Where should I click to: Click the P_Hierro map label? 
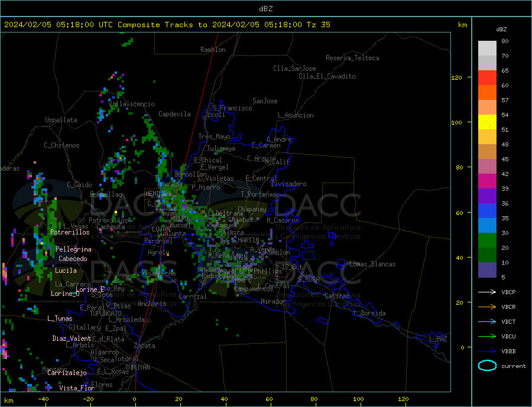point(206,187)
